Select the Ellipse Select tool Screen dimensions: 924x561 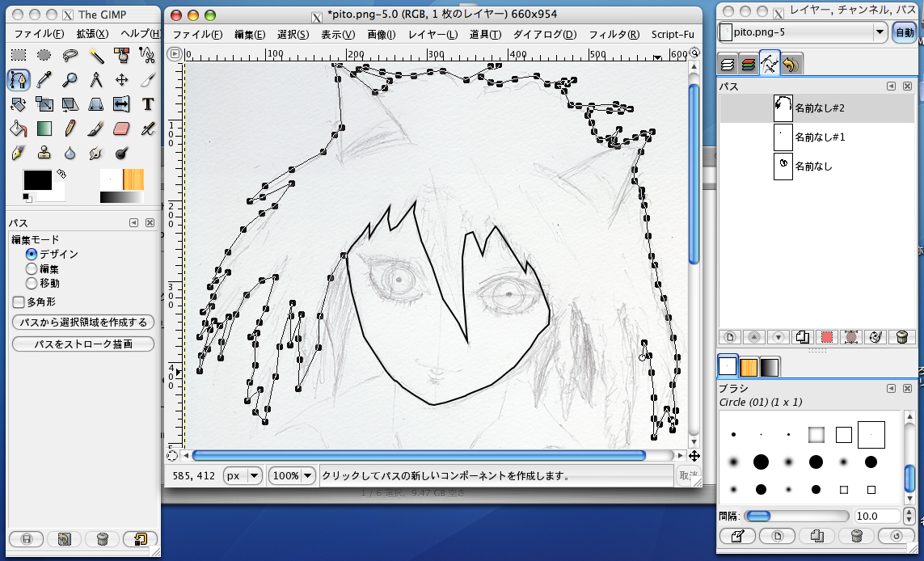44,56
